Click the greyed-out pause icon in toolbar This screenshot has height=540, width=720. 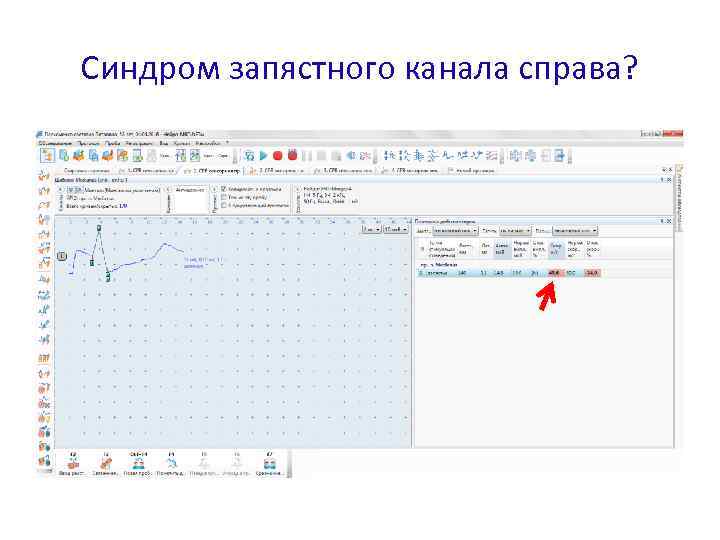tap(307, 156)
